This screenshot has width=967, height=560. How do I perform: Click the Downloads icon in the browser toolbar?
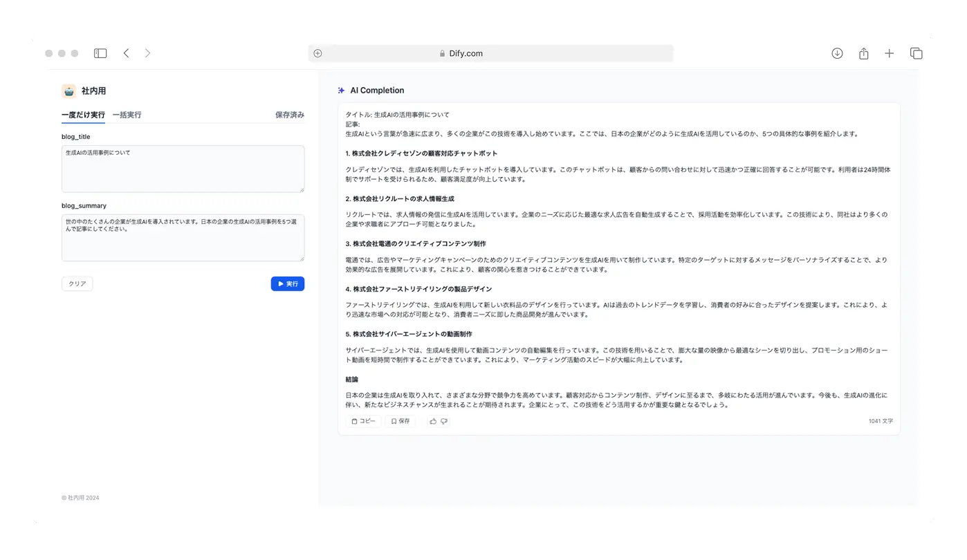(836, 52)
